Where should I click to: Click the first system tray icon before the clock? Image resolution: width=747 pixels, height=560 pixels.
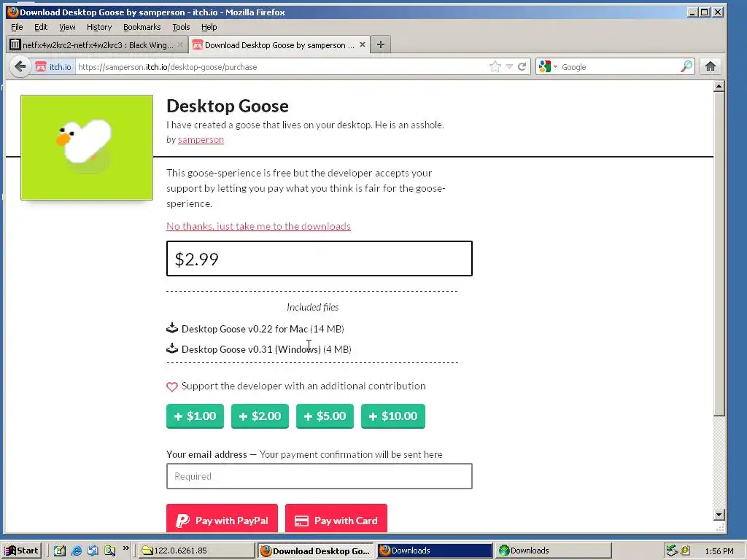coord(672,551)
